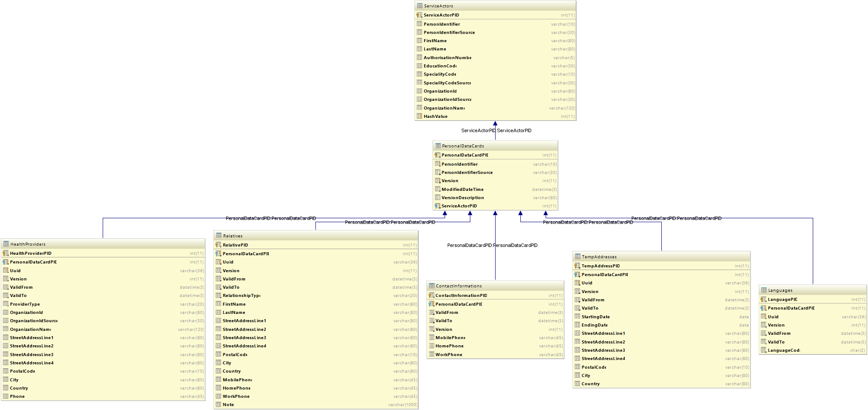
Task: Select the ContactInformations table title
Action: (459, 286)
